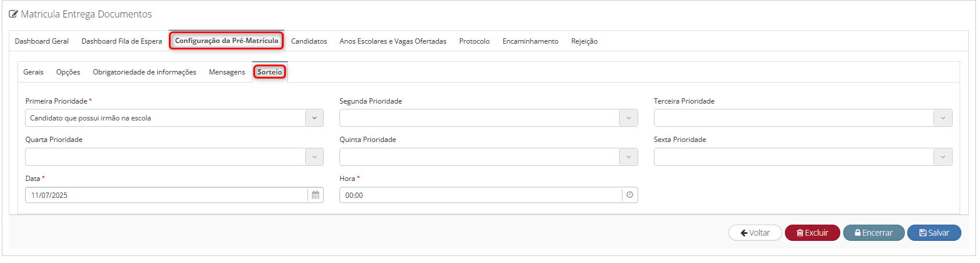Expand the Primeira Prioridade dropdown arrow

314,118
